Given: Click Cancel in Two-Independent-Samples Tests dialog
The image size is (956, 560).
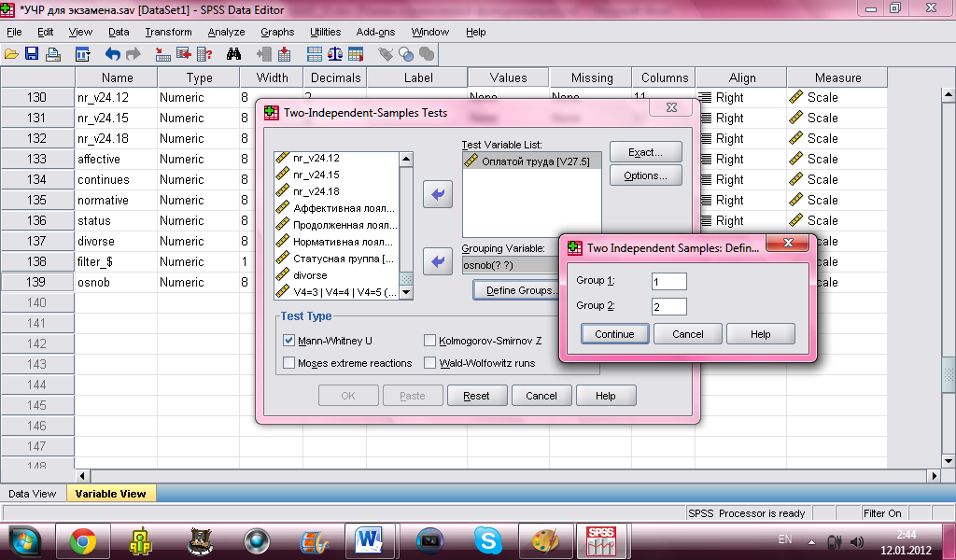Looking at the screenshot, I should [541, 396].
